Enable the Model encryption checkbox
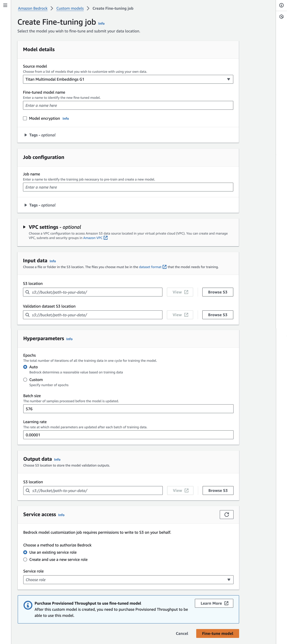Screen dimensions: 287x644 [x=25, y=118]
